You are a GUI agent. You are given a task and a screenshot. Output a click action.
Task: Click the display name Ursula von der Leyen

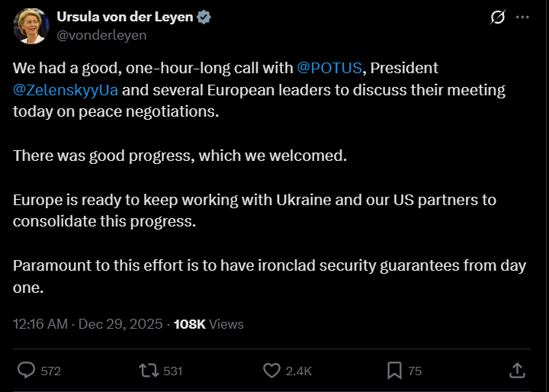(x=126, y=17)
